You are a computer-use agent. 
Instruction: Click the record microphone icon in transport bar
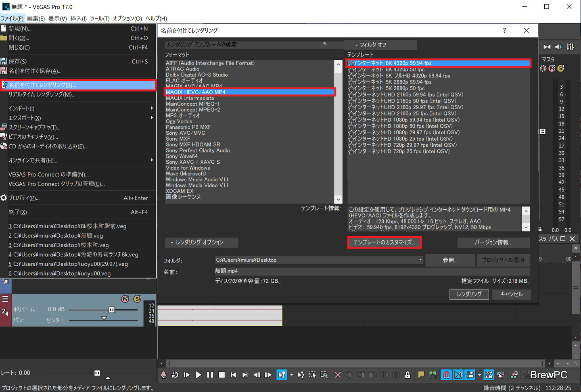163,375
